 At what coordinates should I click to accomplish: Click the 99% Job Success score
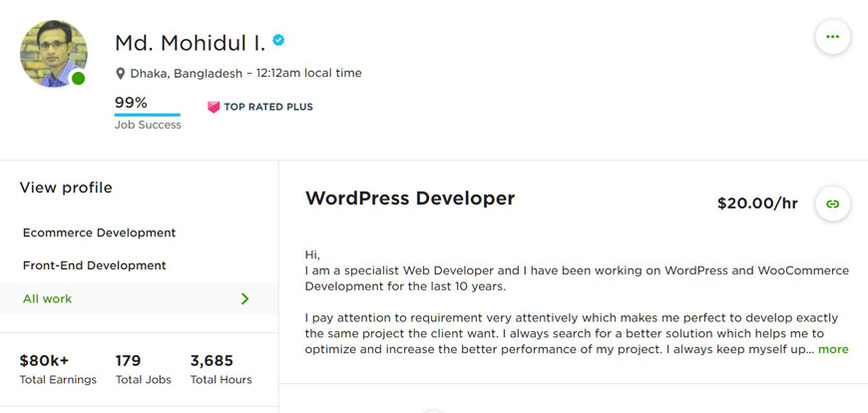coord(131,103)
